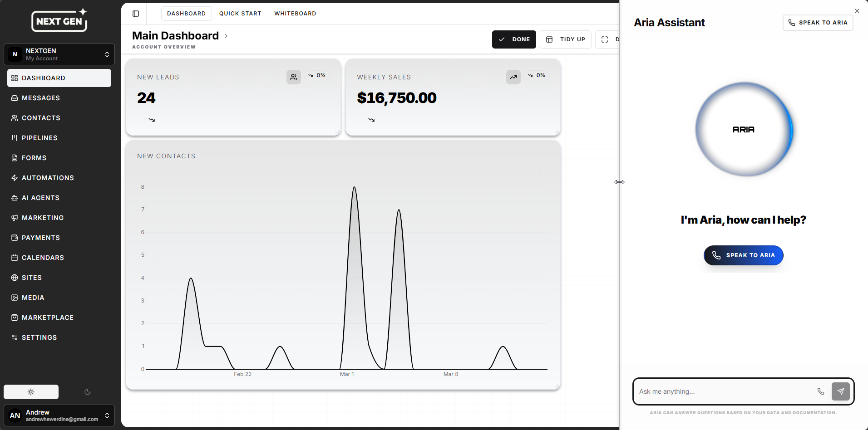The height and width of the screenshot is (430, 868).
Task: Click the phone icon in the chat input
Action: [x=821, y=391]
